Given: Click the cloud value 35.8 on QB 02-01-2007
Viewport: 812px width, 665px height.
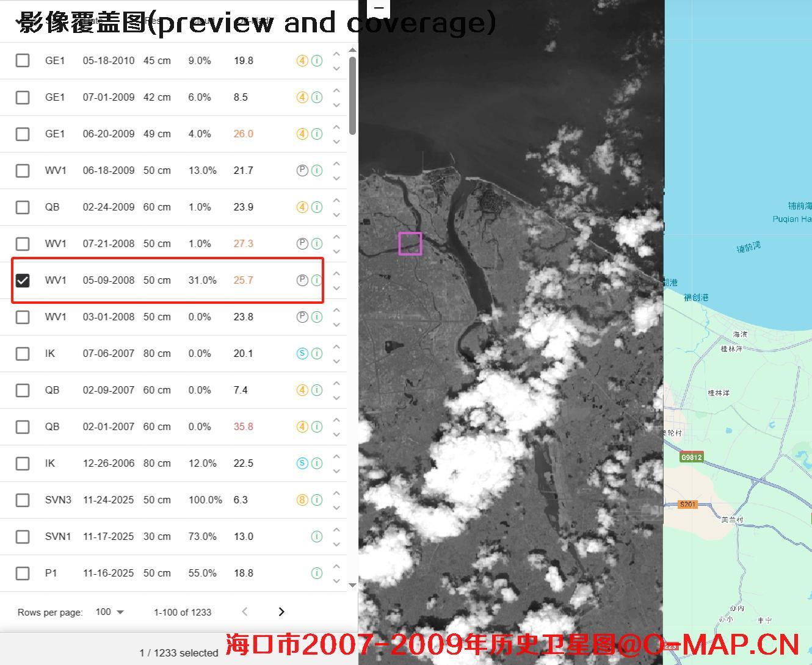Looking at the screenshot, I should click(x=244, y=426).
